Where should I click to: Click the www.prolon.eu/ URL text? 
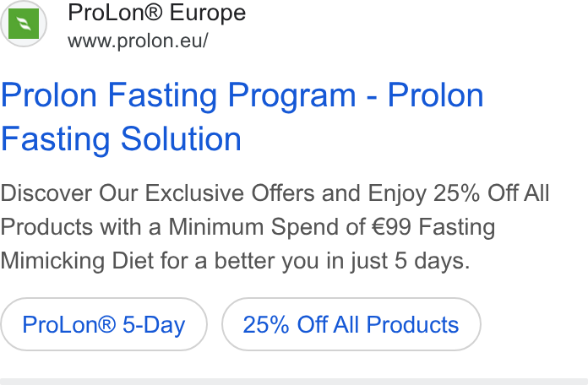tap(138, 41)
